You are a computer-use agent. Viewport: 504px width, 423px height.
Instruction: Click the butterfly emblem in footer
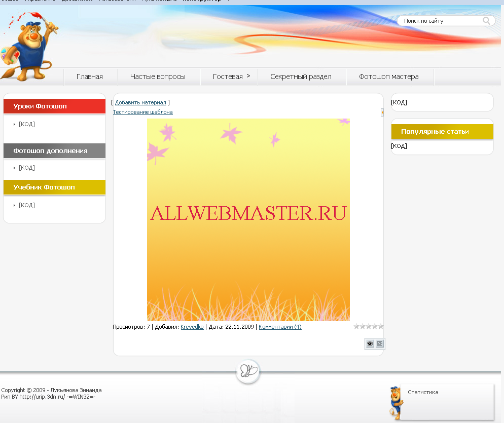pyautogui.click(x=248, y=371)
